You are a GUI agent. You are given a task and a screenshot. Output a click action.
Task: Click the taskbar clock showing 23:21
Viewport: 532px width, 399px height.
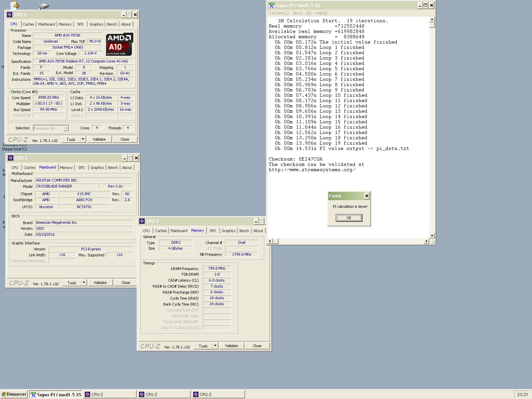pyautogui.click(x=522, y=394)
